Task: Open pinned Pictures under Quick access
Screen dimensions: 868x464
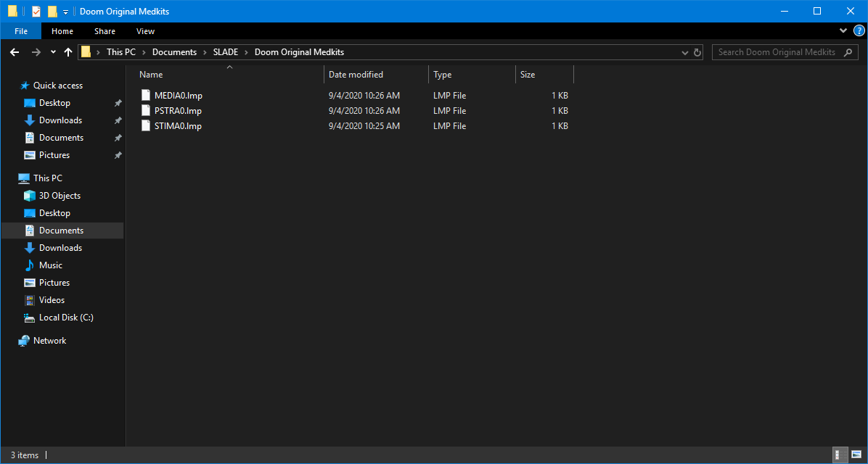Action: pyautogui.click(x=54, y=155)
